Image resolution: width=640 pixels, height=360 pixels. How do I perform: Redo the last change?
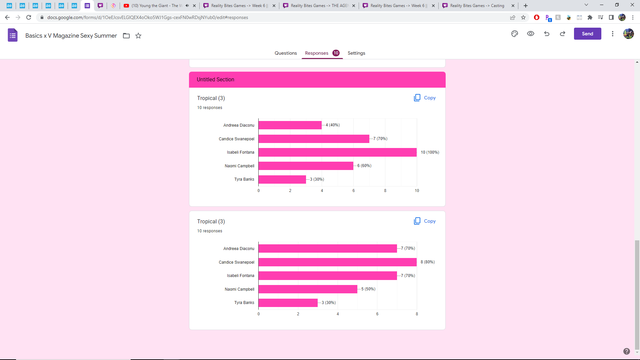562,34
